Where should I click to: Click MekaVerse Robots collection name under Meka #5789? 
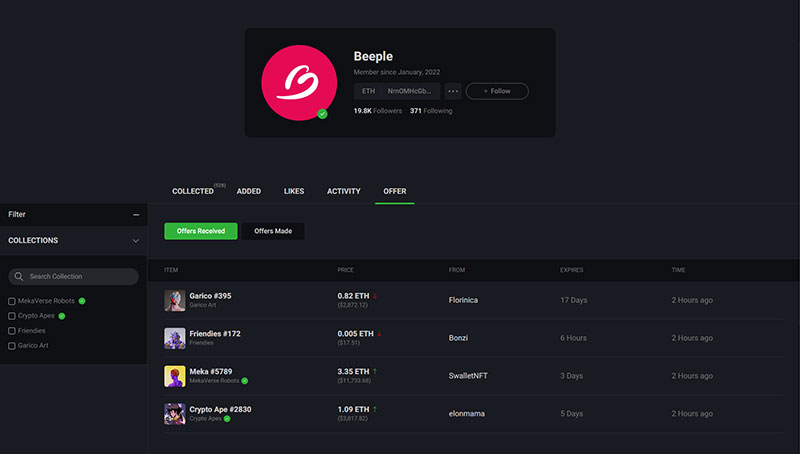tap(214, 381)
